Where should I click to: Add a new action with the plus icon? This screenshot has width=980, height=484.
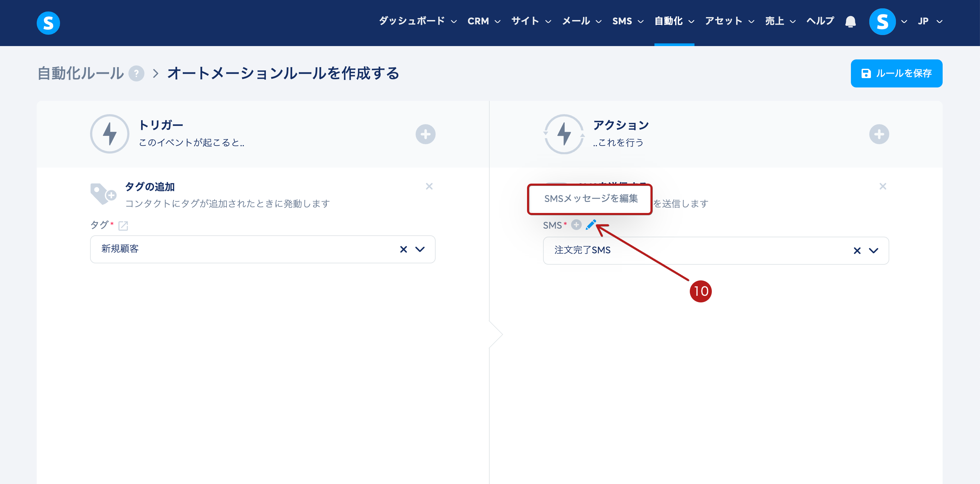click(x=879, y=134)
